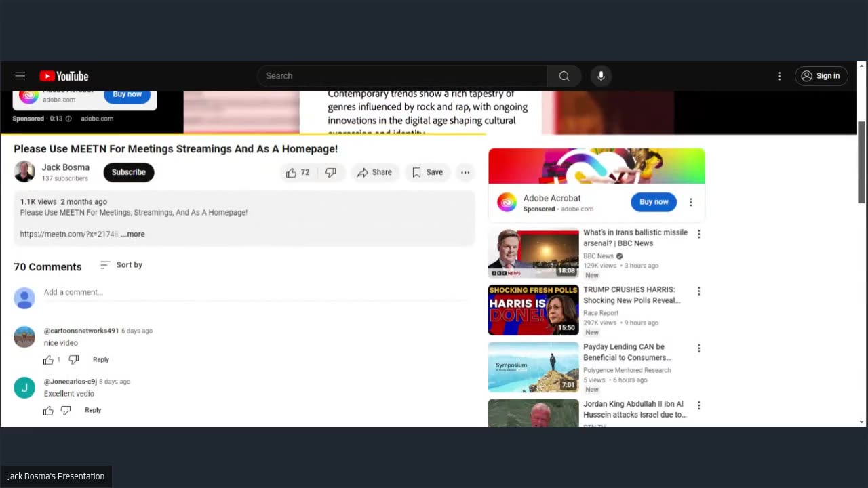Open options for Payday Lending video
Viewport: 868px width, 488px height.
pyautogui.click(x=698, y=348)
